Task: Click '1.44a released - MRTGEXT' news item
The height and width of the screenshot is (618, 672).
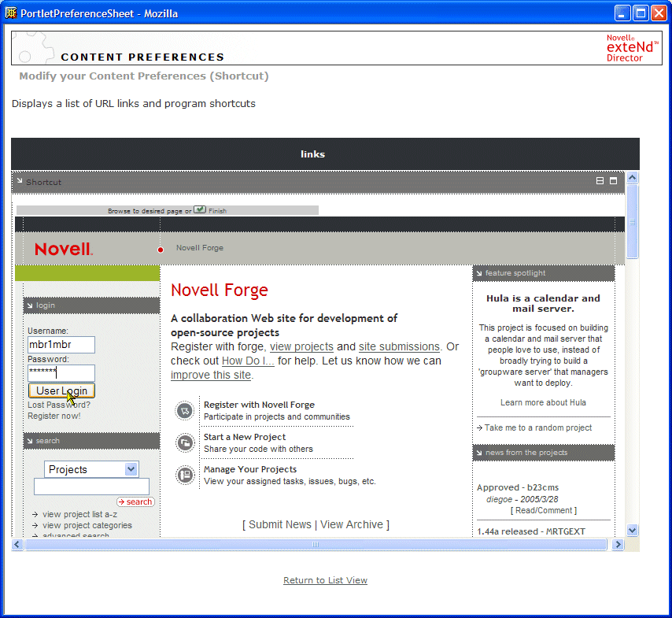Action: point(531,531)
